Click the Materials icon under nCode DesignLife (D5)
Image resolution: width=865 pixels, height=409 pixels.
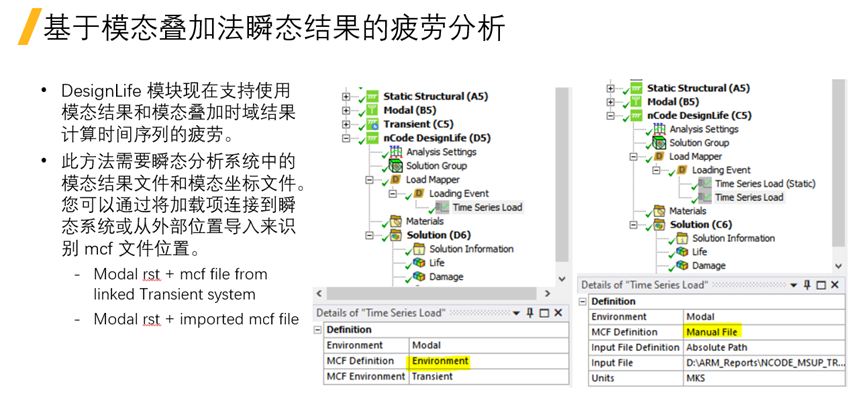pos(396,221)
